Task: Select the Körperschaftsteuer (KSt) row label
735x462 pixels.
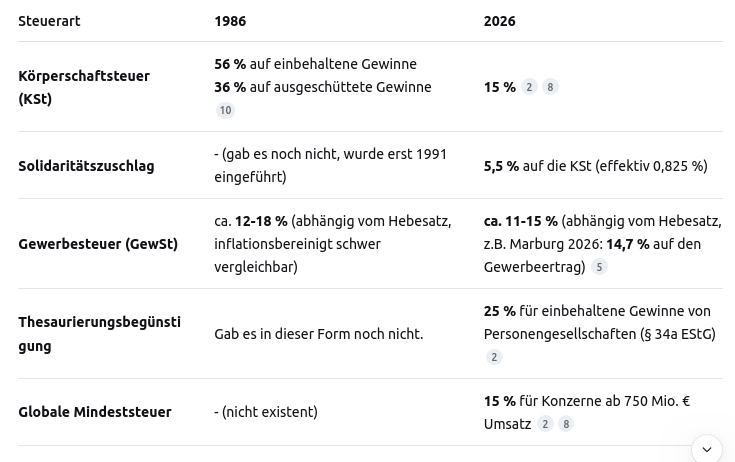Action: [x=84, y=87]
